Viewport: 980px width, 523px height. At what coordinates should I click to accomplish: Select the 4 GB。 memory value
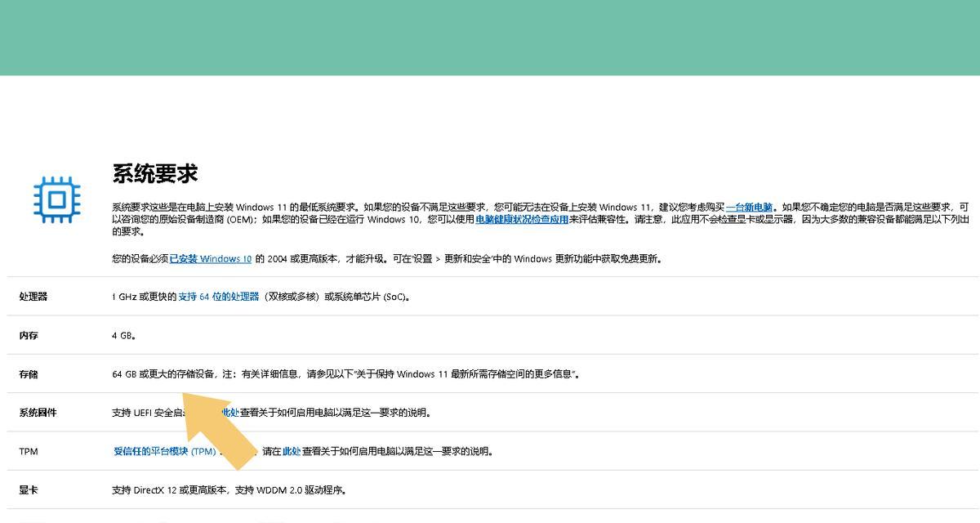(124, 336)
